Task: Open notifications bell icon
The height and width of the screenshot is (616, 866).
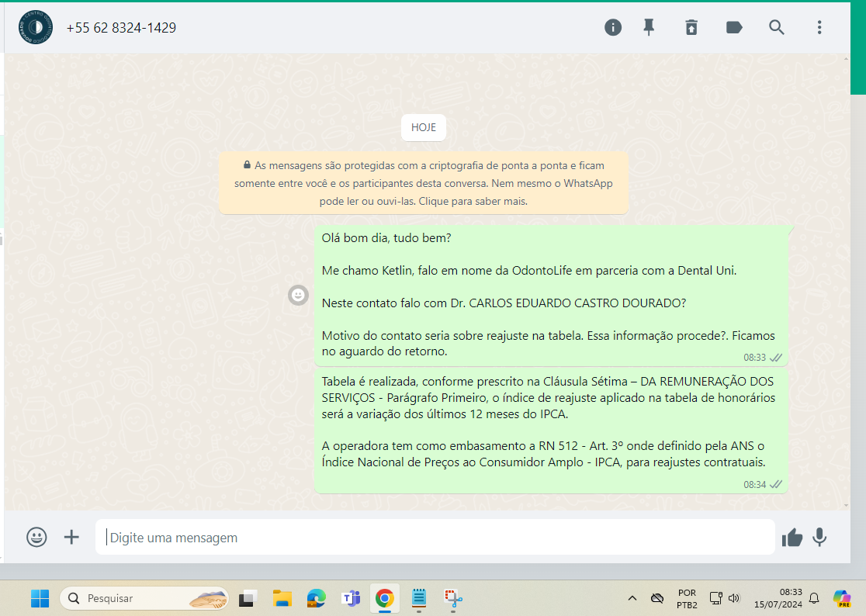Action: click(814, 598)
